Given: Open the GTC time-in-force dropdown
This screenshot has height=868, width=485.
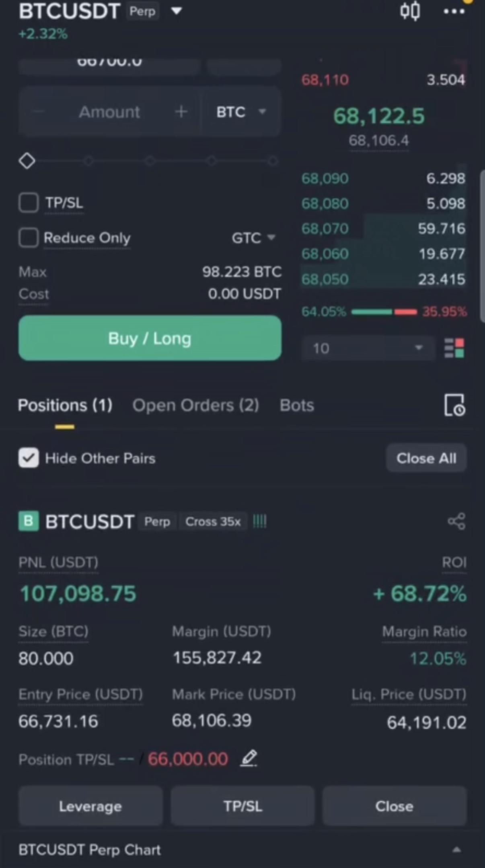Looking at the screenshot, I should pos(253,238).
